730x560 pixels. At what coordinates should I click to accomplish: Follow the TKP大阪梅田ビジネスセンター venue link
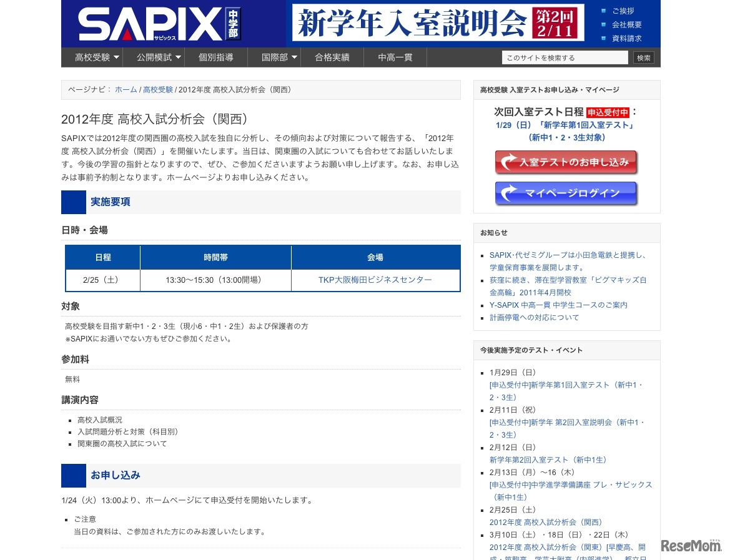tap(376, 280)
